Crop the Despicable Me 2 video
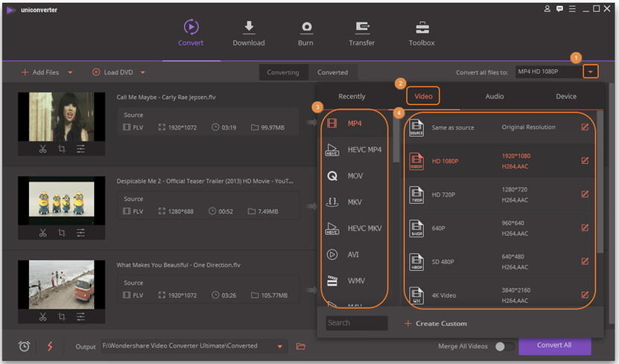This screenshot has width=619, height=364. (62, 233)
